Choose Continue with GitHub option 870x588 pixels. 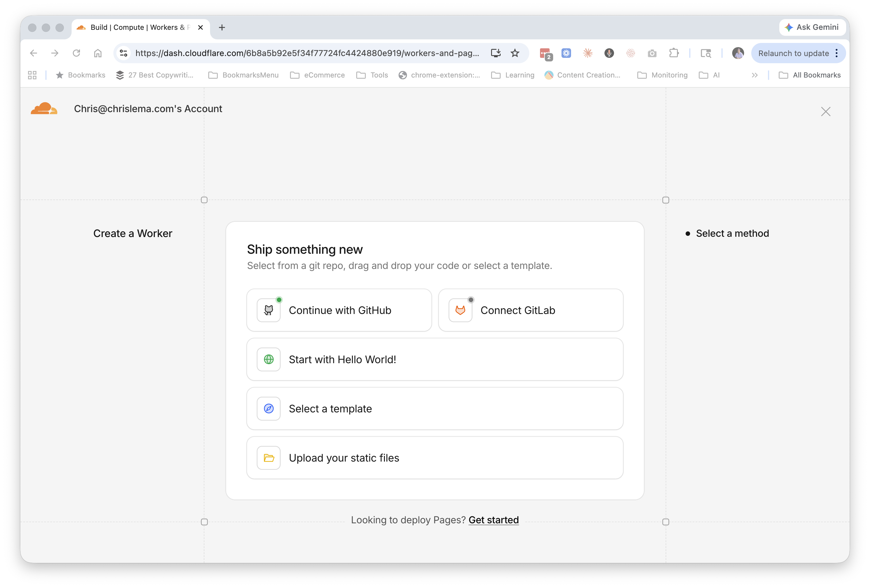tap(339, 310)
